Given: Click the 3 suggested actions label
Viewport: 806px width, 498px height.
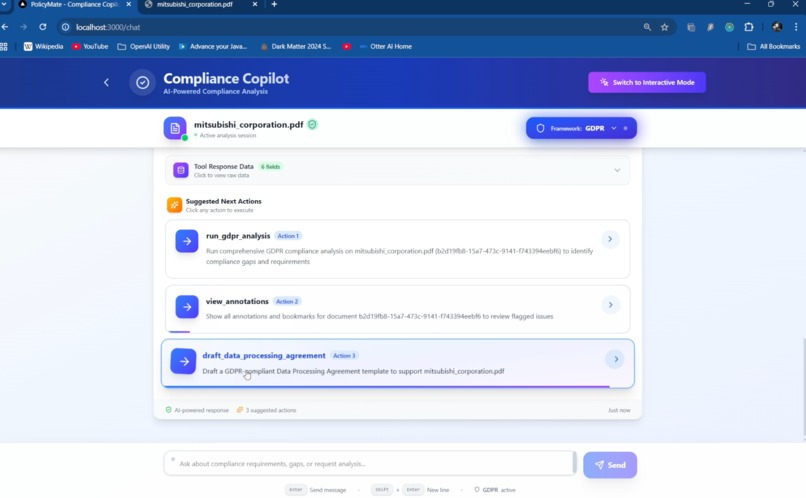Looking at the screenshot, I should [266, 410].
